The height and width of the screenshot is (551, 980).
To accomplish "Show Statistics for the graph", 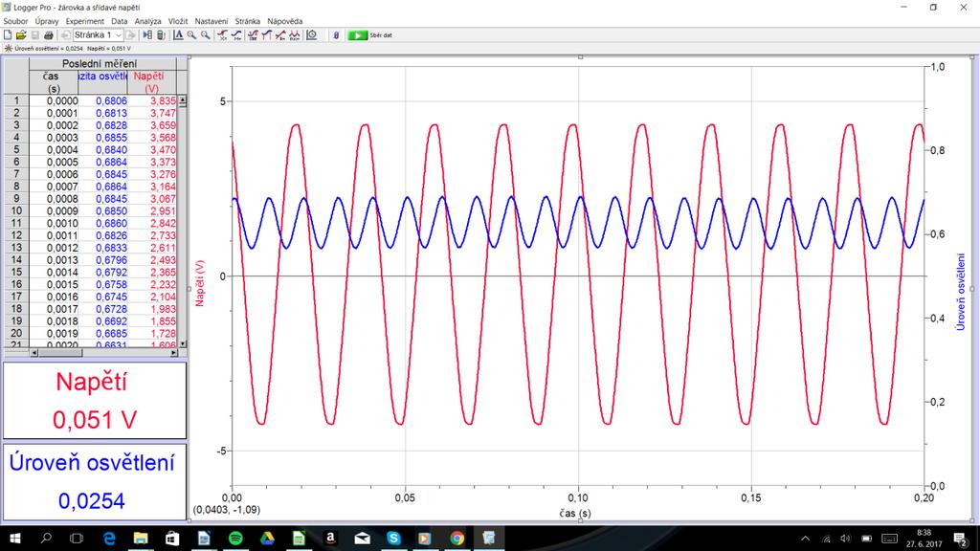I will [253, 35].
